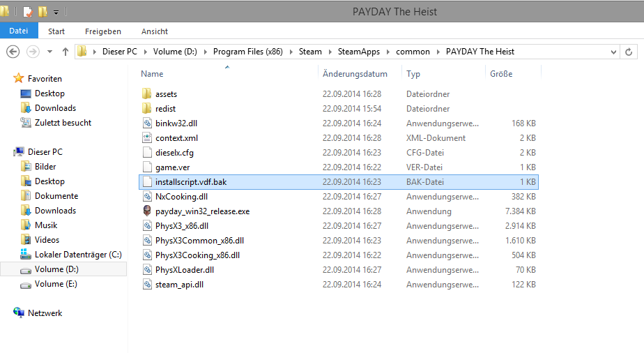Refresh the folder view

629,52
